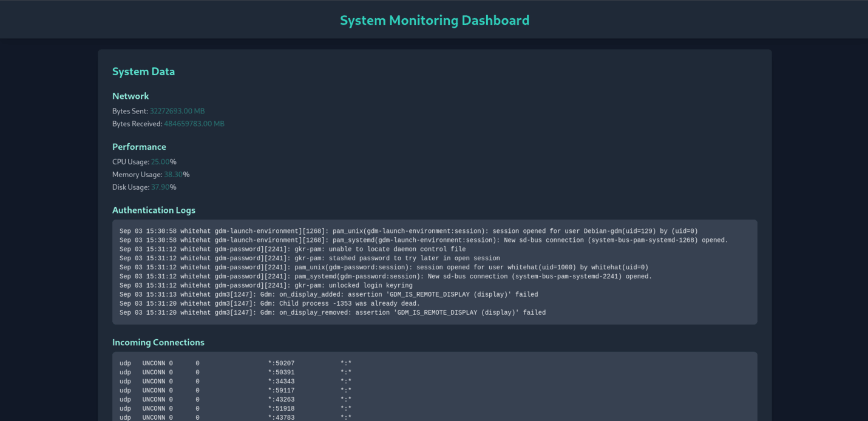Click the Bytes Sent label
The image size is (868, 421).
point(130,111)
